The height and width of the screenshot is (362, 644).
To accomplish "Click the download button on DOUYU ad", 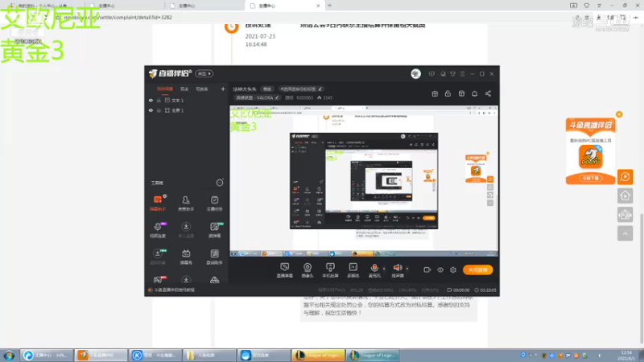I will (x=591, y=178).
